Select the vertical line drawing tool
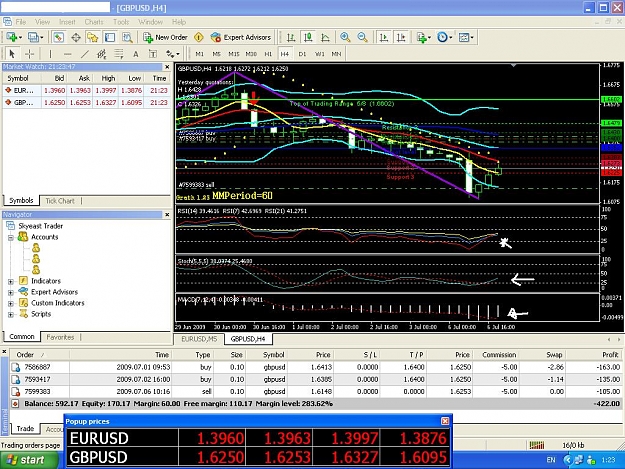Viewport: 625px width, 469px height. pos(50,54)
